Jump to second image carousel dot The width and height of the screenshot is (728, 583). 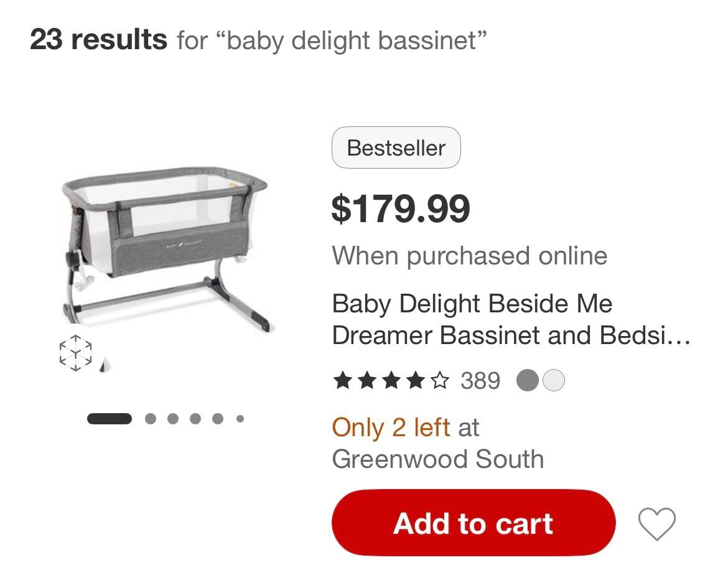tap(151, 419)
